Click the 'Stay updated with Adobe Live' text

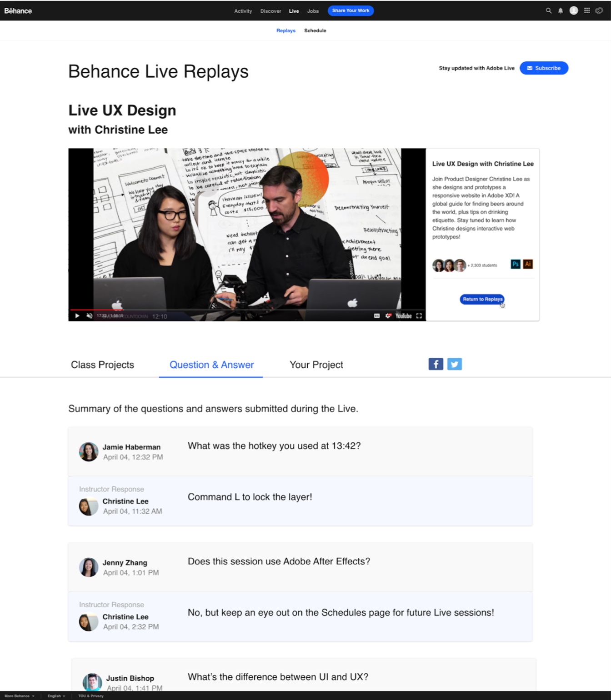tap(476, 68)
